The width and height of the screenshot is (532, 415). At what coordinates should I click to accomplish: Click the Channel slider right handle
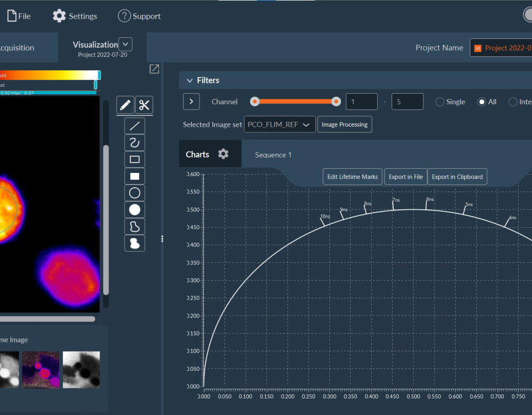tap(336, 102)
